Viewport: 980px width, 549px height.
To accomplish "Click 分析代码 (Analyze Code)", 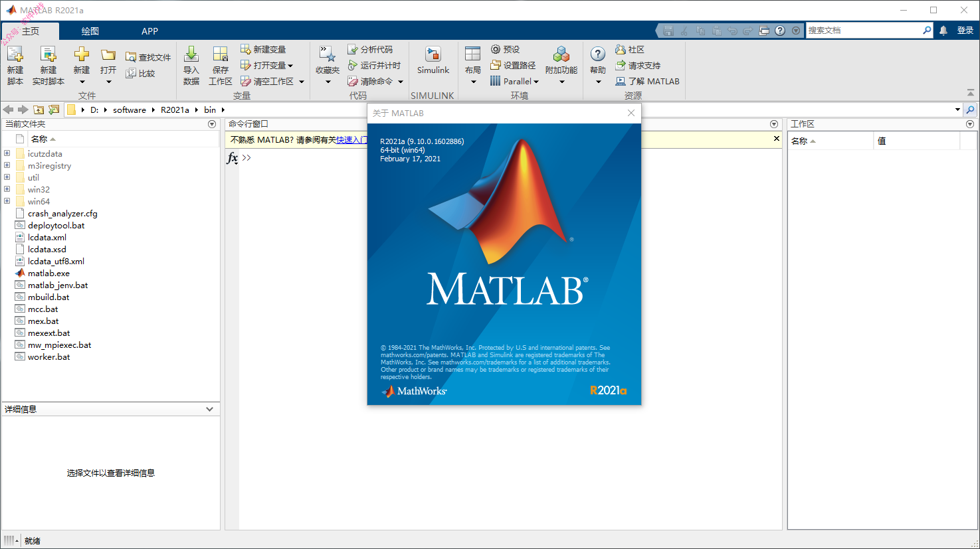I will [x=370, y=49].
